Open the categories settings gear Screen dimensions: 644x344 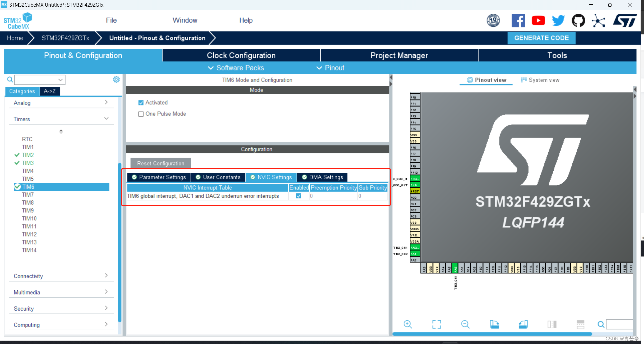[x=116, y=79]
